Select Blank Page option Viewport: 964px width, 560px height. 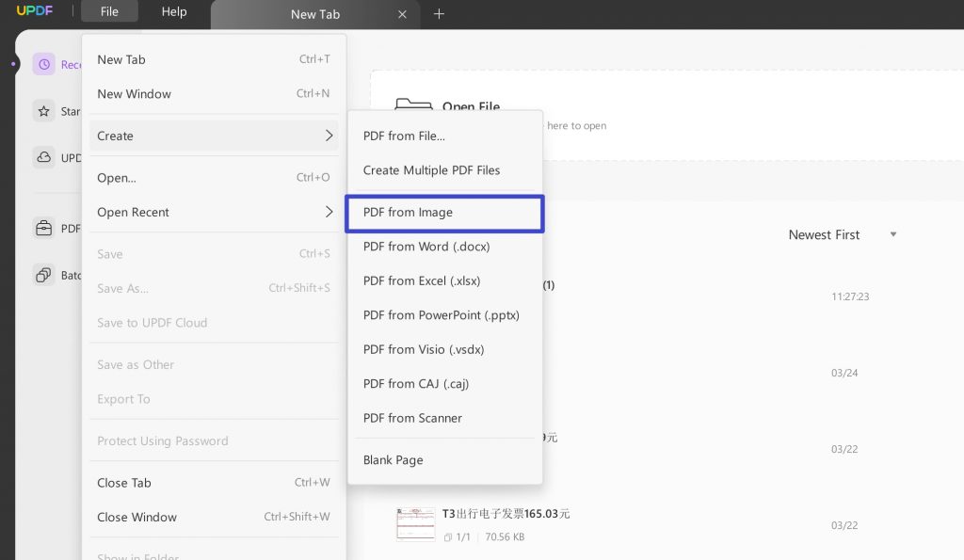[x=445, y=460]
